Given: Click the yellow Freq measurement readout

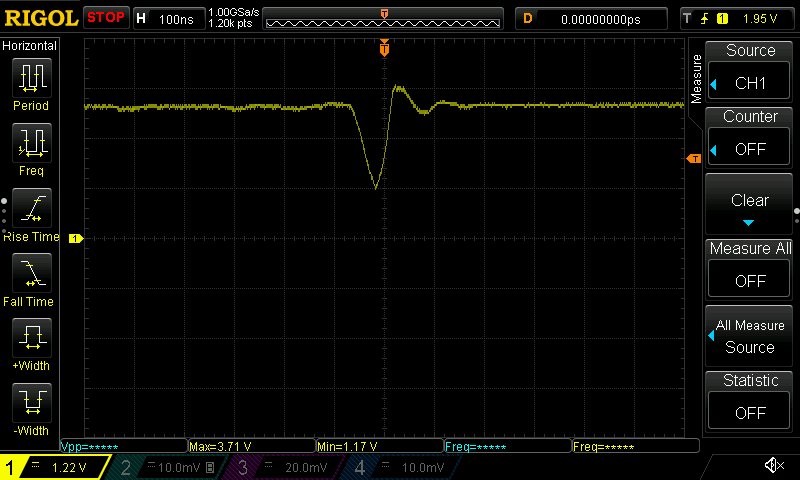Looking at the screenshot, I should (x=636, y=446).
